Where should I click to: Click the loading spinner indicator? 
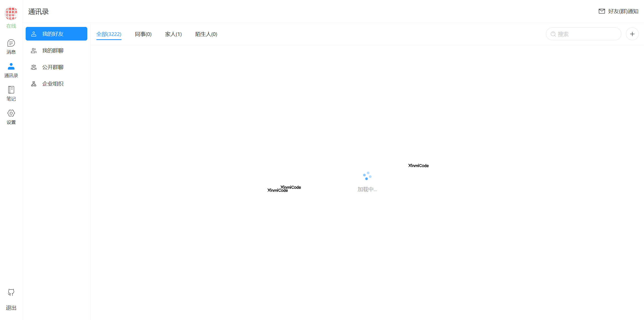(367, 175)
